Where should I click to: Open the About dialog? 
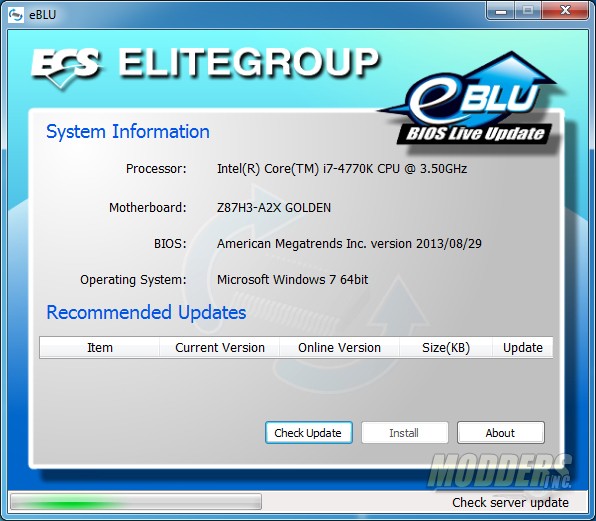pos(501,432)
